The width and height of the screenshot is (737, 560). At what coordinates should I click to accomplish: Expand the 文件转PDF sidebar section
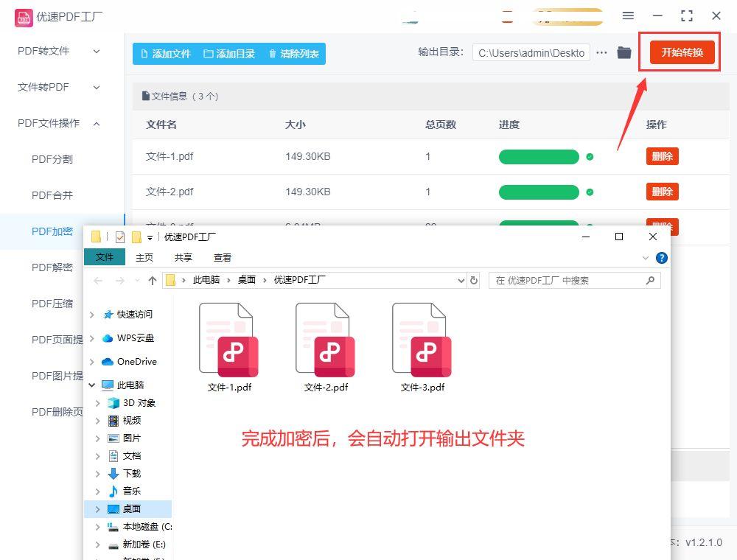(x=97, y=88)
